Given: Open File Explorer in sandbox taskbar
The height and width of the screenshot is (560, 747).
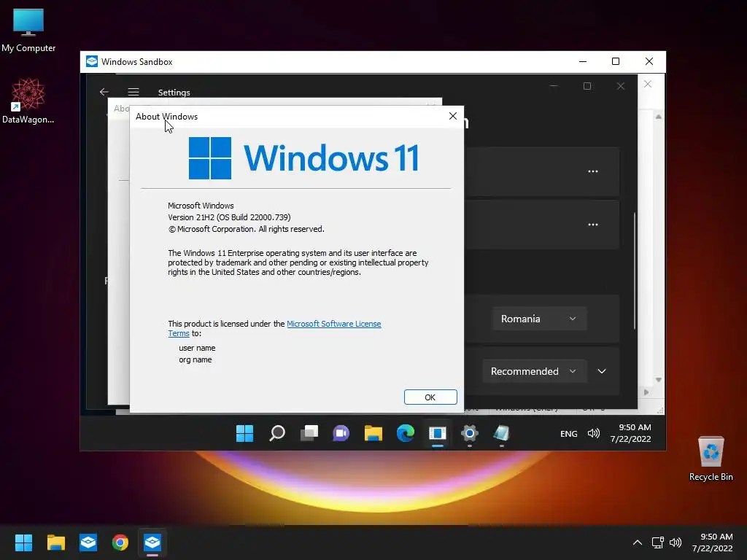Looking at the screenshot, I should click(x=373, y=433).
